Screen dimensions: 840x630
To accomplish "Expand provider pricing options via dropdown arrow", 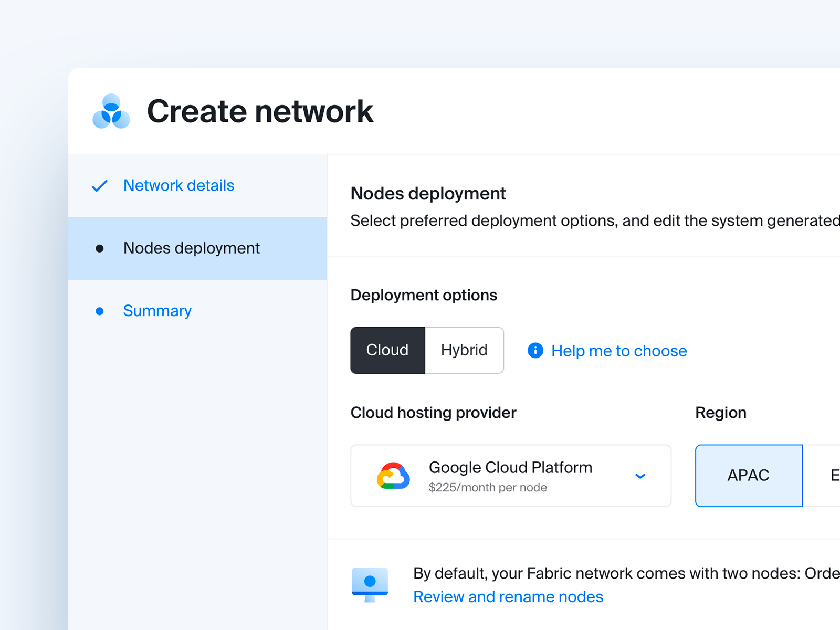I will pos(640,476).
